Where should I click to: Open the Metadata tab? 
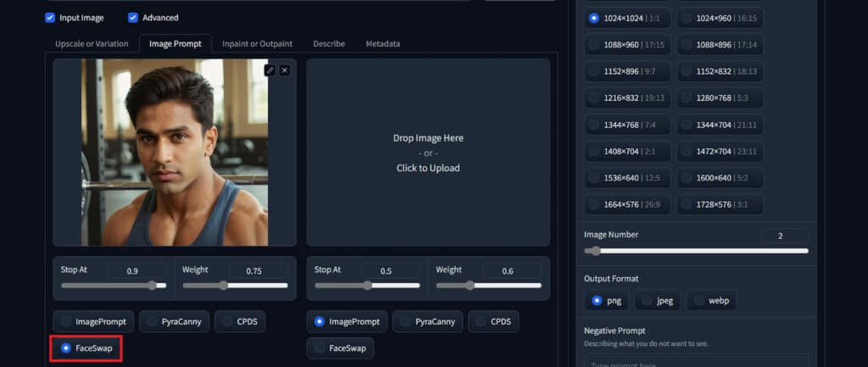(382, 43)
